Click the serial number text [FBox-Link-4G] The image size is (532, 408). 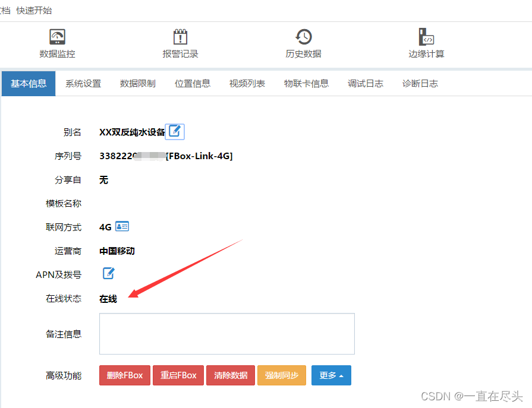point(199,156)
